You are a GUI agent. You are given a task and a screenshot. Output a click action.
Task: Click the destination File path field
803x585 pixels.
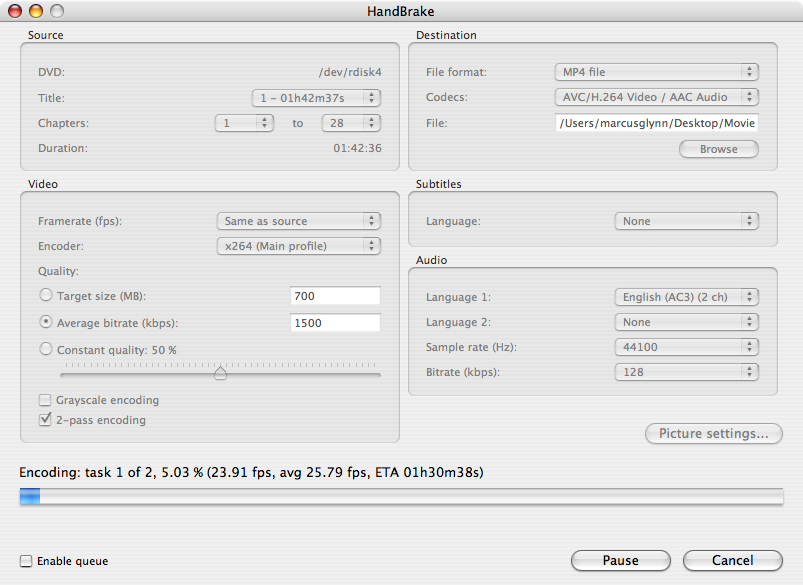(657, 123)
